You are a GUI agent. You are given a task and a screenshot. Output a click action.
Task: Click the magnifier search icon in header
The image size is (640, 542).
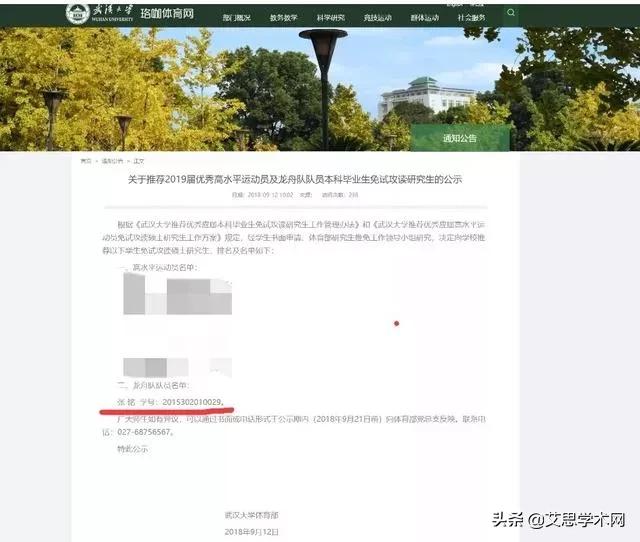point(511,13)
